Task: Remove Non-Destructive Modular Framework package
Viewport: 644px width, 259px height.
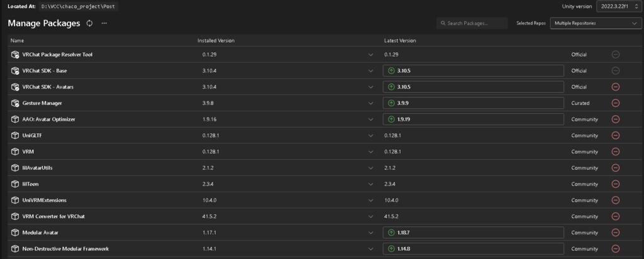Action: [615, 249]
